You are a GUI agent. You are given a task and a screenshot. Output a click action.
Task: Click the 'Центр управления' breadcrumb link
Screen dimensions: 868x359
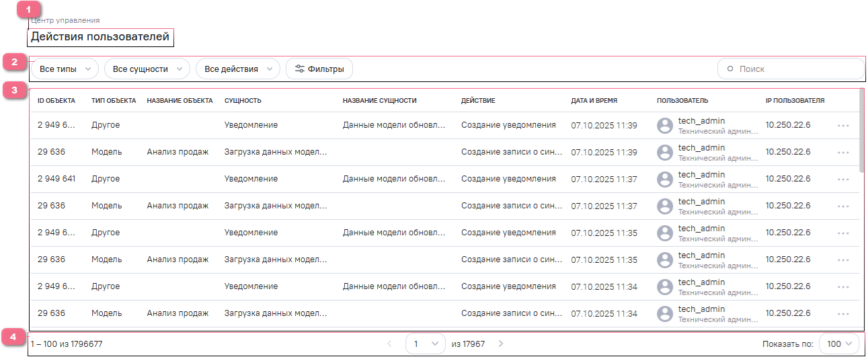click(x=65, y=20)
